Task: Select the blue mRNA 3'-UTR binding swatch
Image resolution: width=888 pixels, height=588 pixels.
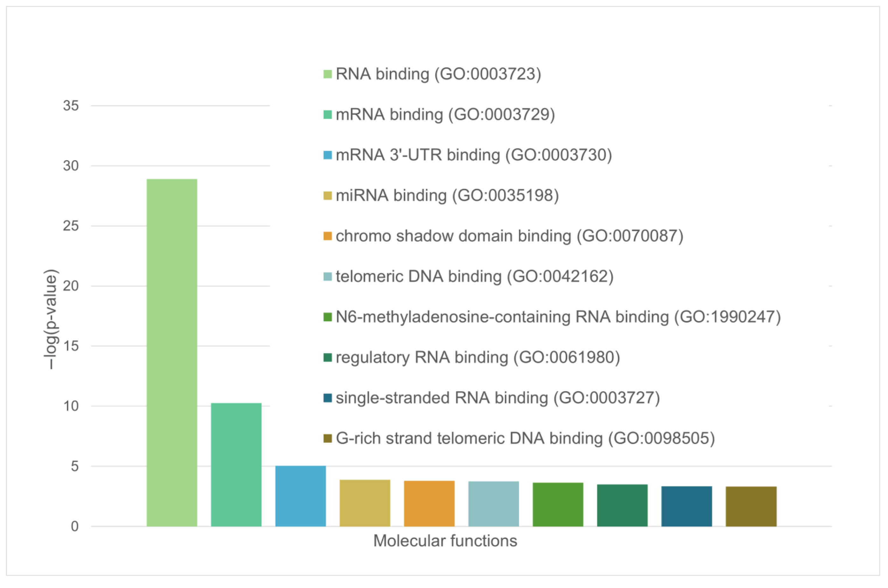Action: (327, 155)
